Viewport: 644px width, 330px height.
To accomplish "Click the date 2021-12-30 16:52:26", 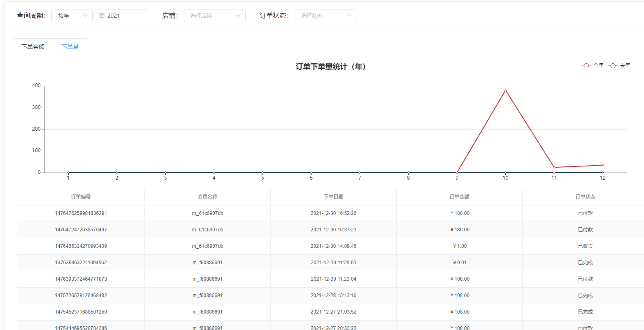I will click(x=333, y=213).
